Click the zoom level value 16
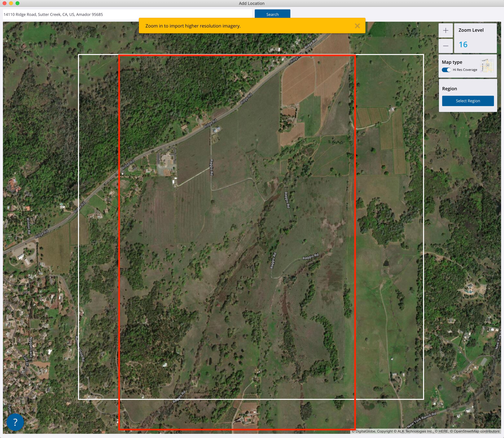Viewport: 504px width, 438px height. (x=463, y=44)
